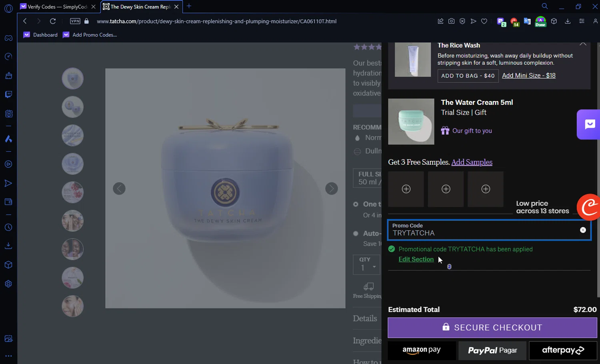Viewport: 600px width, 364px height.
Task: Click the Add Samples link
Action: click(472, 162)
